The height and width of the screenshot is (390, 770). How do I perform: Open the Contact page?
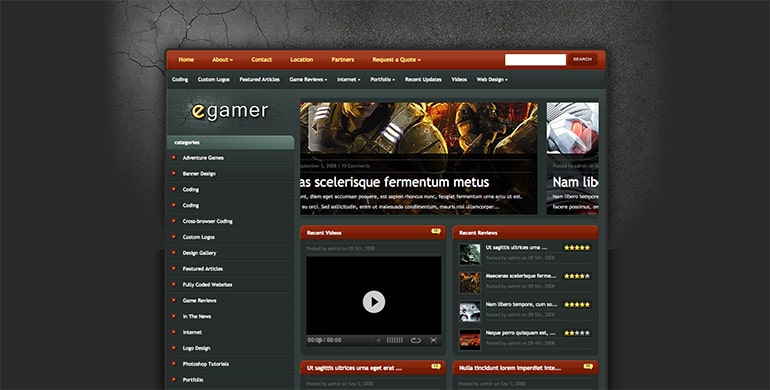261,59
